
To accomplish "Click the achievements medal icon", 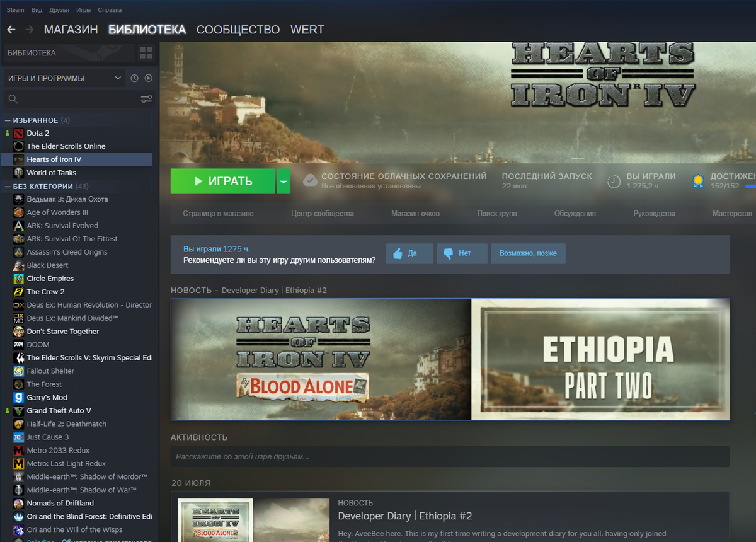I will (698, 181).
